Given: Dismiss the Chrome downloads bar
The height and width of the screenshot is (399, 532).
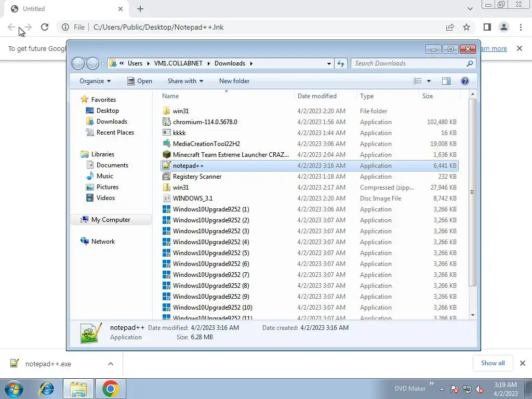Looking at the screenshot, I should pos(523,363).
